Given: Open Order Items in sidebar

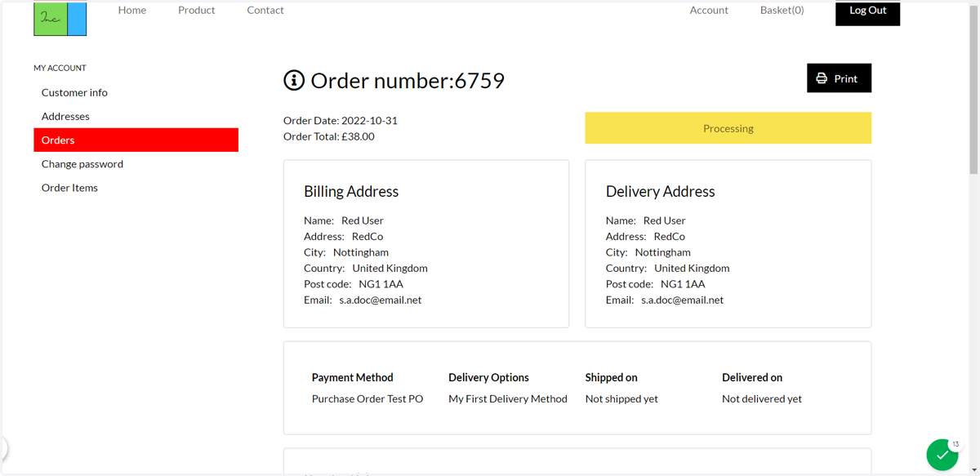Looking at the screenshot, I should pyautogui.click(x=69, y=187).
